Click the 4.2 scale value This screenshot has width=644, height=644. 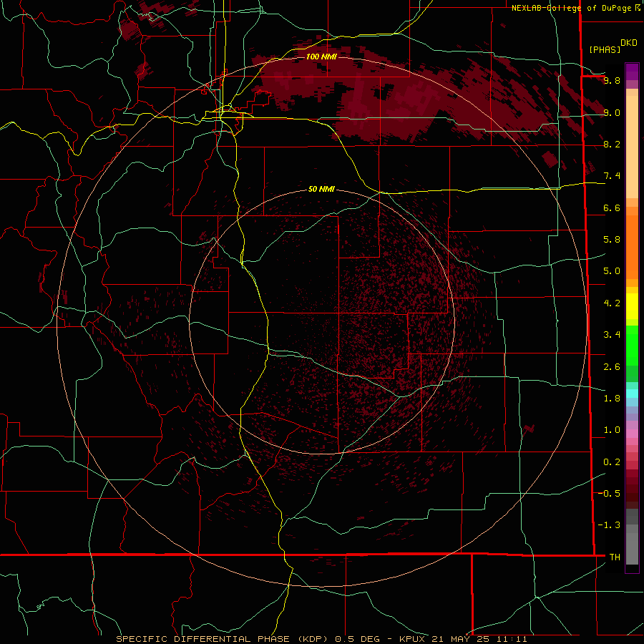612,303
